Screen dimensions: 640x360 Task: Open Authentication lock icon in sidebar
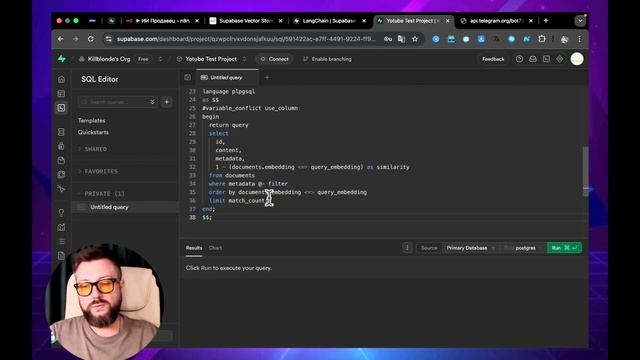(61, 146)
